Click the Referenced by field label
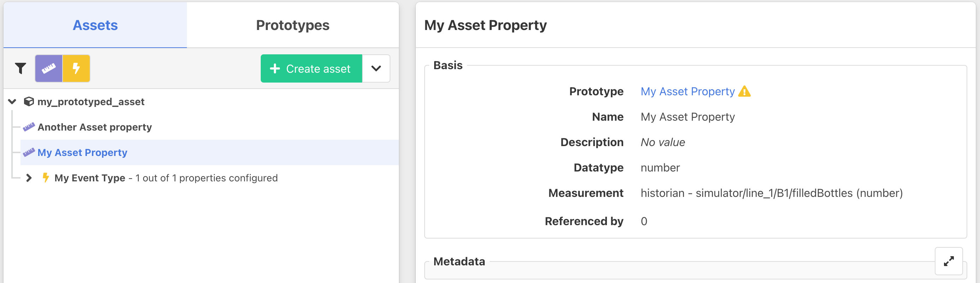 pyautogui.click(x=584, y=221)
